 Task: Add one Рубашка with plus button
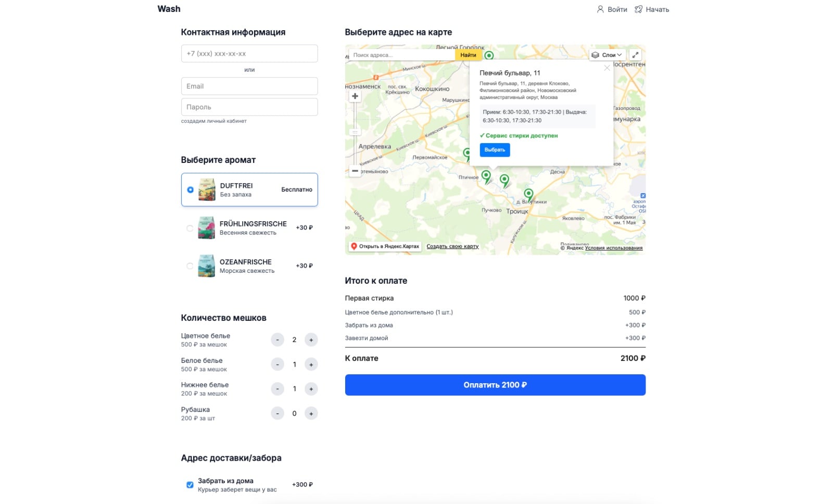point(311,414)
